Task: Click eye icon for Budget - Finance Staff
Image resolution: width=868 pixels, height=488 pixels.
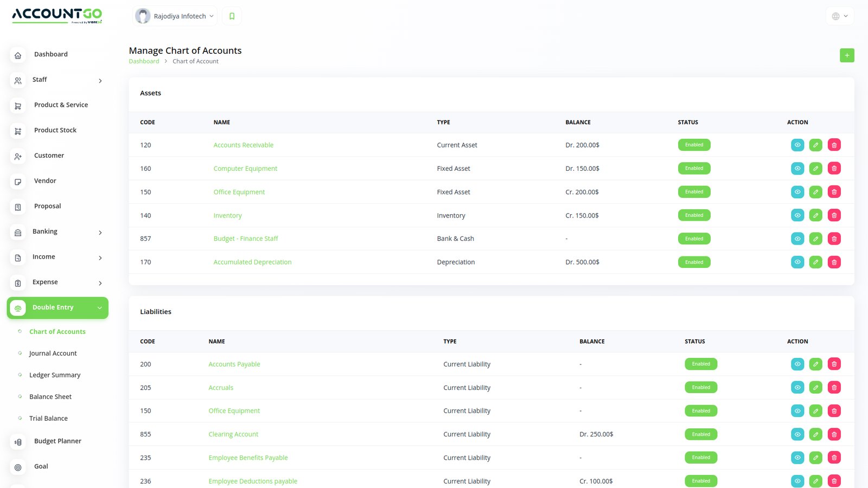Action: pos(797,239)
